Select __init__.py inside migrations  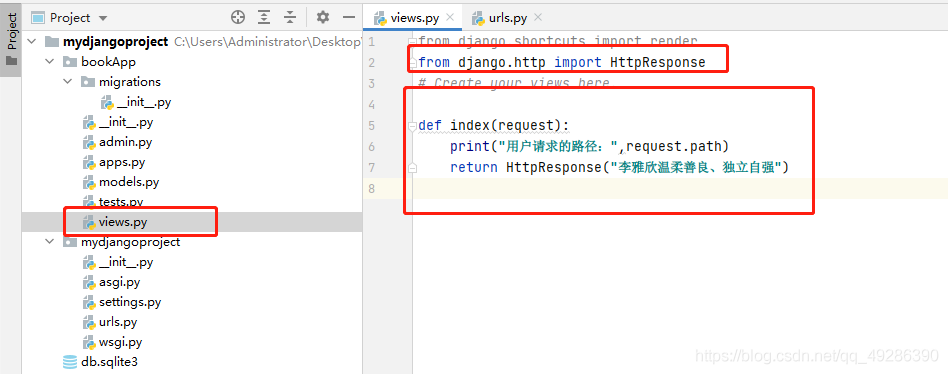[143, 102]
